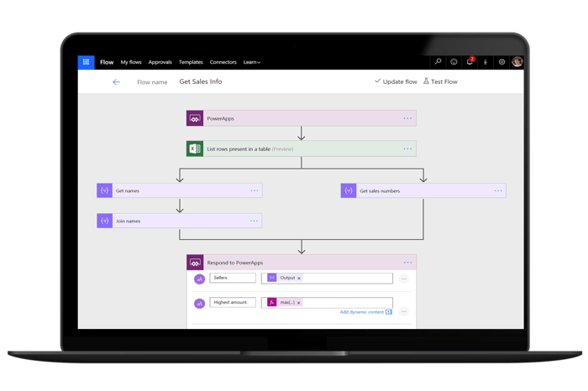Open Join names step options menu
Screen dimensions: 588x391
pyautogui.click(x=254, y=221)
